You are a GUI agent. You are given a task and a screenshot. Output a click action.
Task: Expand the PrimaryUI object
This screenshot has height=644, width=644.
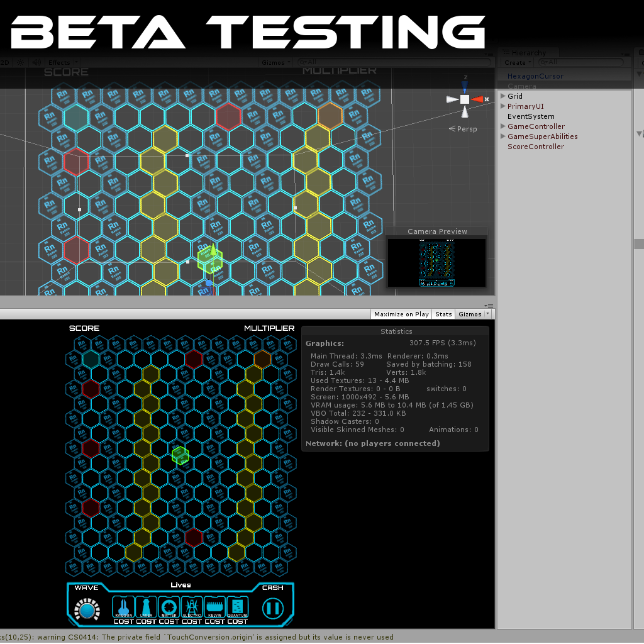coord(502,106)
